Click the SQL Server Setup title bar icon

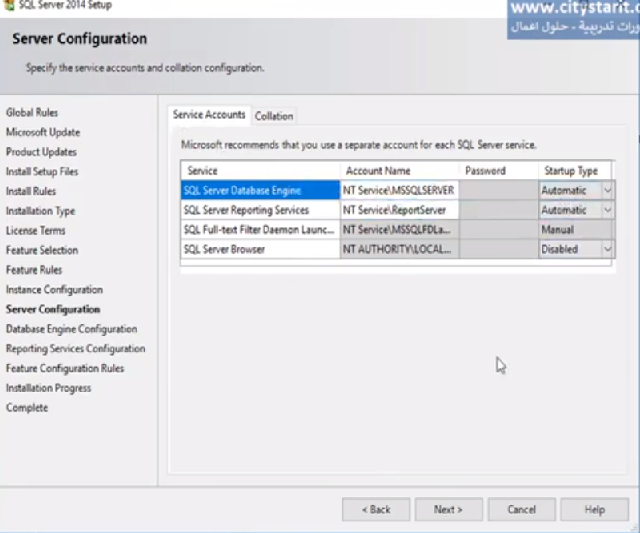[9, 5]
